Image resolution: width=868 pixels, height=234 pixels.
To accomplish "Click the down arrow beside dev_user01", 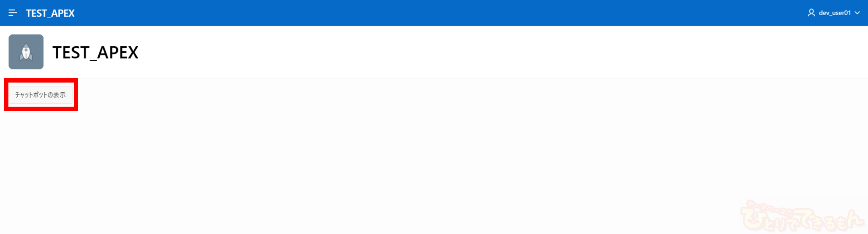I will pos(857,13).
